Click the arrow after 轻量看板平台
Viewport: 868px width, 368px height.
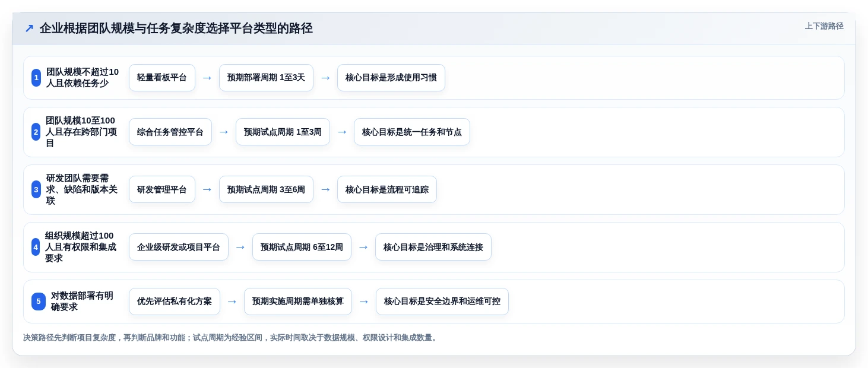207,78
